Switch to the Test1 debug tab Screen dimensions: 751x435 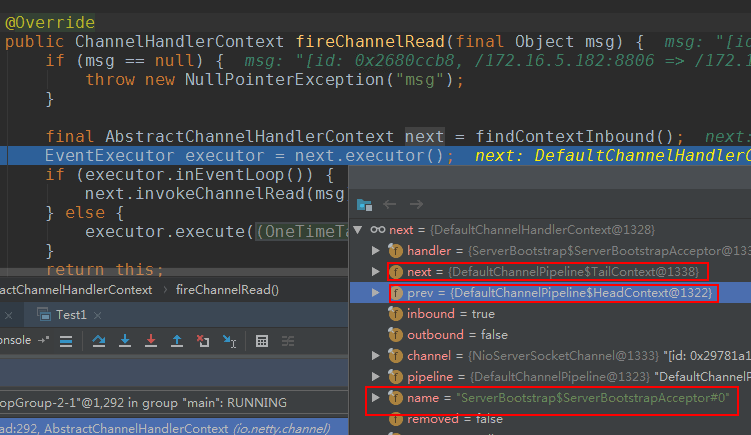coord(71,315)
